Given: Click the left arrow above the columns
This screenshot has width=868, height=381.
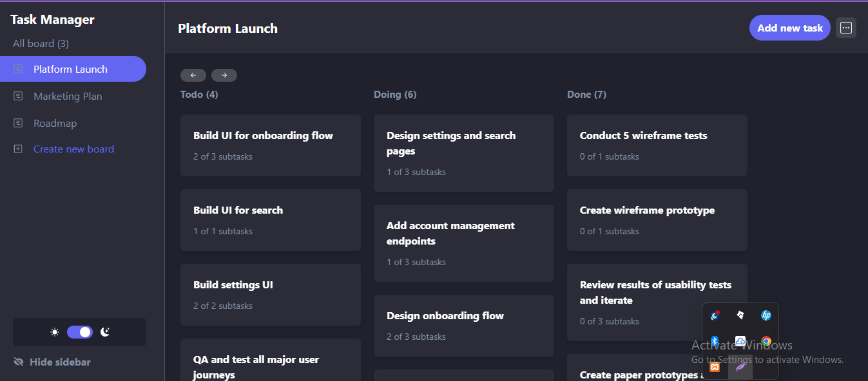Looking at the screenshot, I should (x=193, y=75).
